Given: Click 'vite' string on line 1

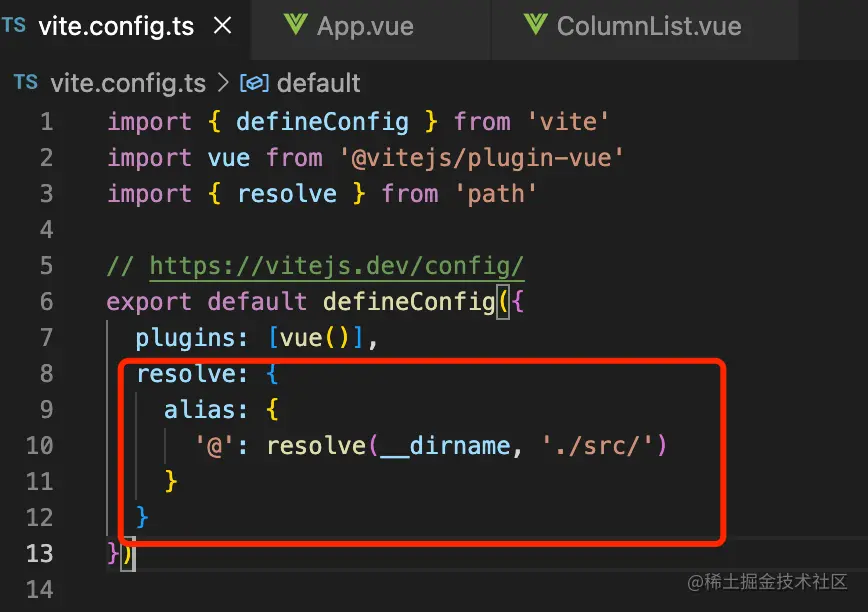Looking at the screenshot, I should point(567,122).
